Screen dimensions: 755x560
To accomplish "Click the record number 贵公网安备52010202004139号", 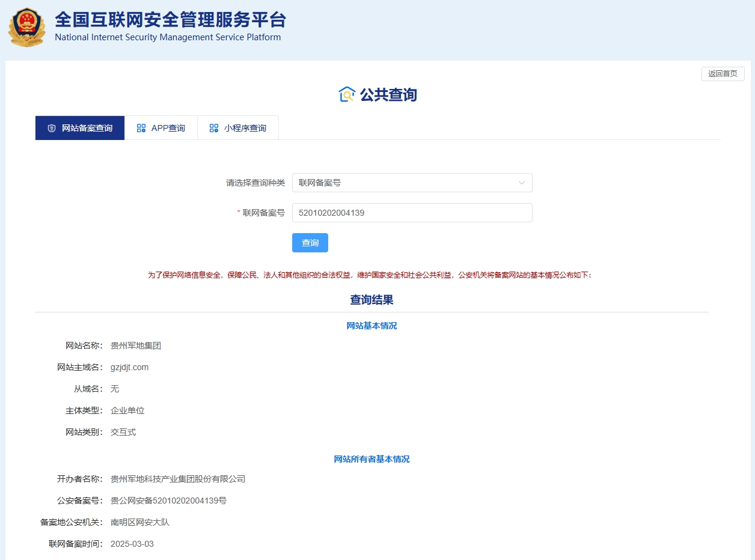I will point(169,501).
